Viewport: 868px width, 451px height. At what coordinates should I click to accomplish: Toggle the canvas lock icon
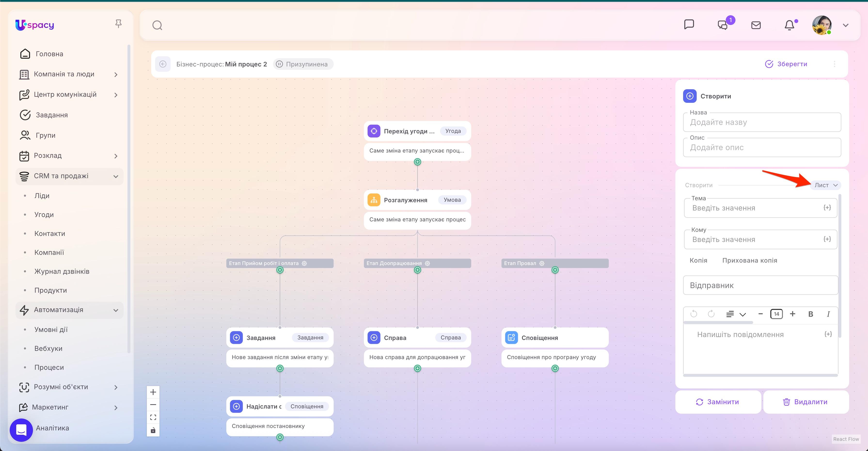click(153, 430)
